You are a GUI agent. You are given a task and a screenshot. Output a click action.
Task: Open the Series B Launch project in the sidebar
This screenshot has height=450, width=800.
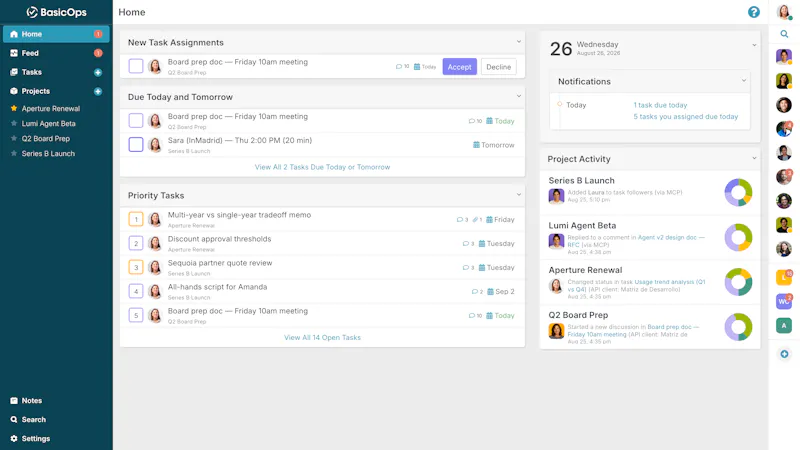coord(48,153)
